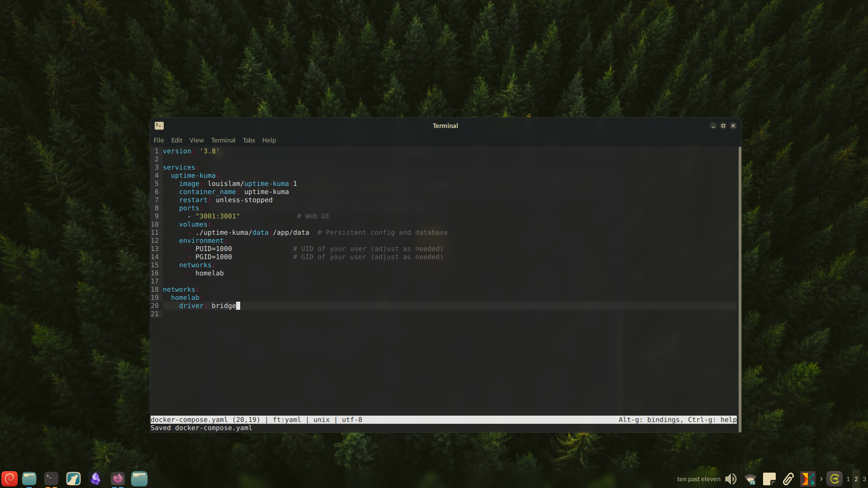
Task: Click the 'ten past eleven' clock
Action: click(x=698, y=479)
